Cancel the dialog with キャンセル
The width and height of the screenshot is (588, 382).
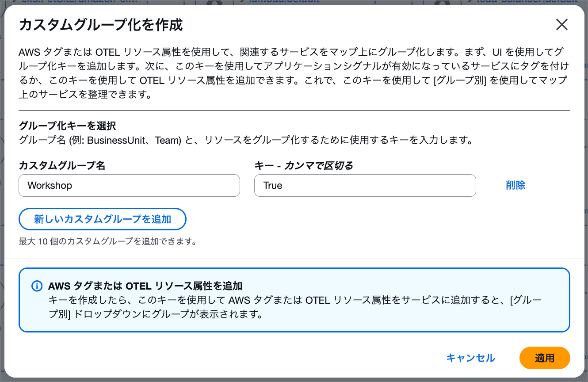coord(470,358)
